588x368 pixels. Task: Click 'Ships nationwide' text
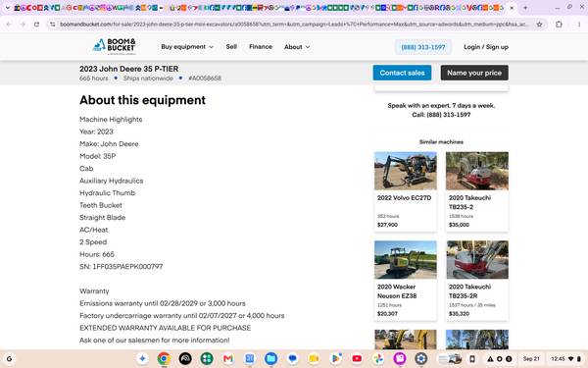point(148,79)
